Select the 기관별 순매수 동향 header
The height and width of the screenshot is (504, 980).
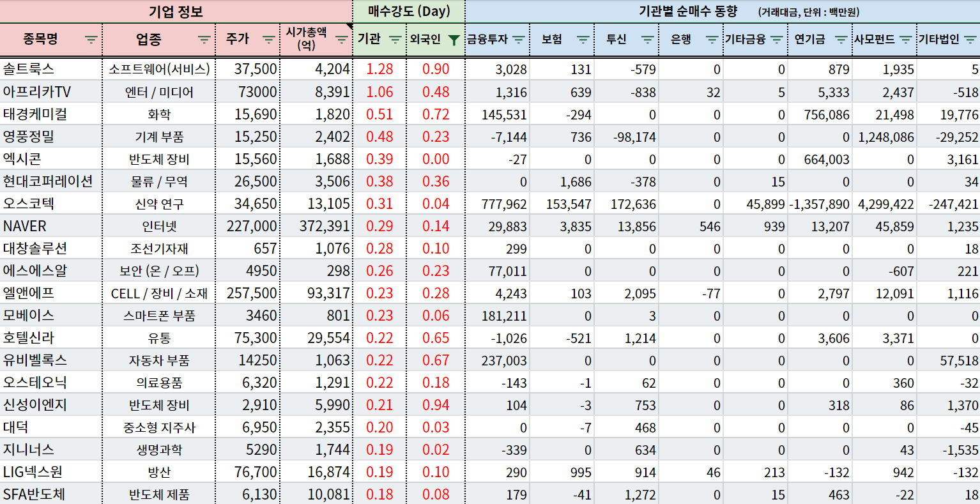723,11
